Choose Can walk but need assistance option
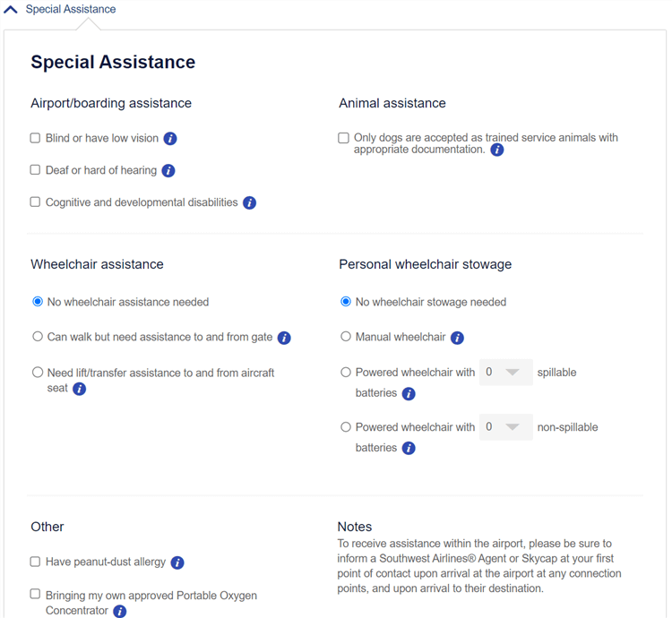The image size is (672, 618). [x=38, y=337]
